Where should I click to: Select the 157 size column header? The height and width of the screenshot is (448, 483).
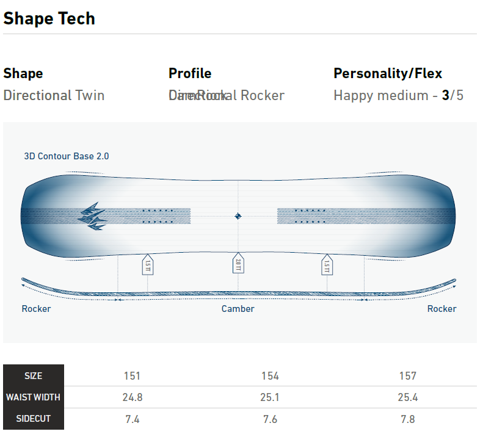coord(407,376)
